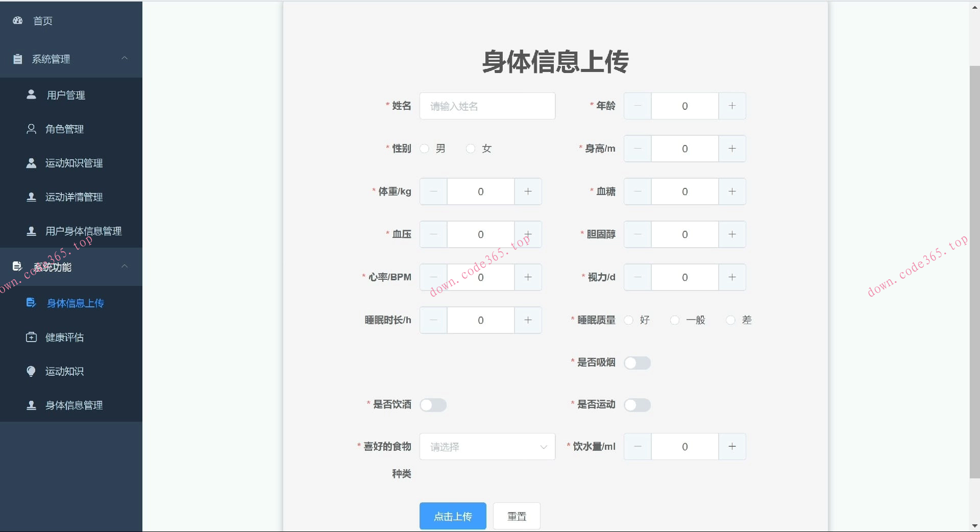The image size is (980, 532).
Task: Click the 重置 reset button
Action: click(516, 516)
